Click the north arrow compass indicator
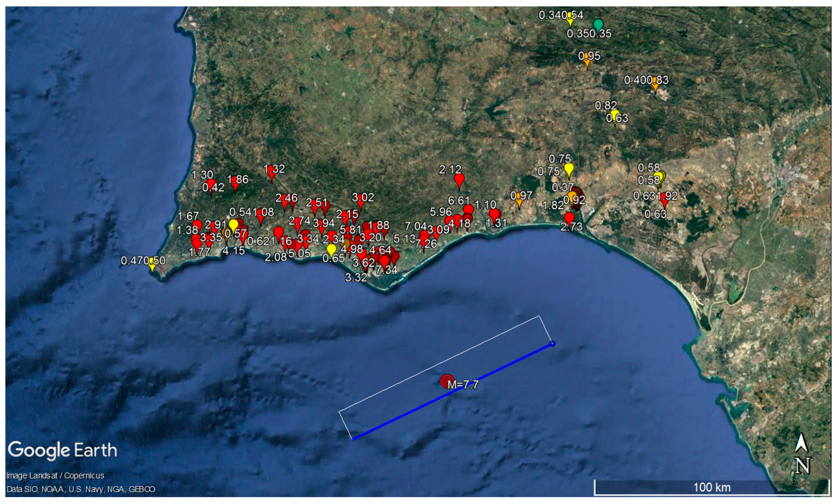This screenshot has height=504, width=839. pyautogui.click(x=802, y=453)
